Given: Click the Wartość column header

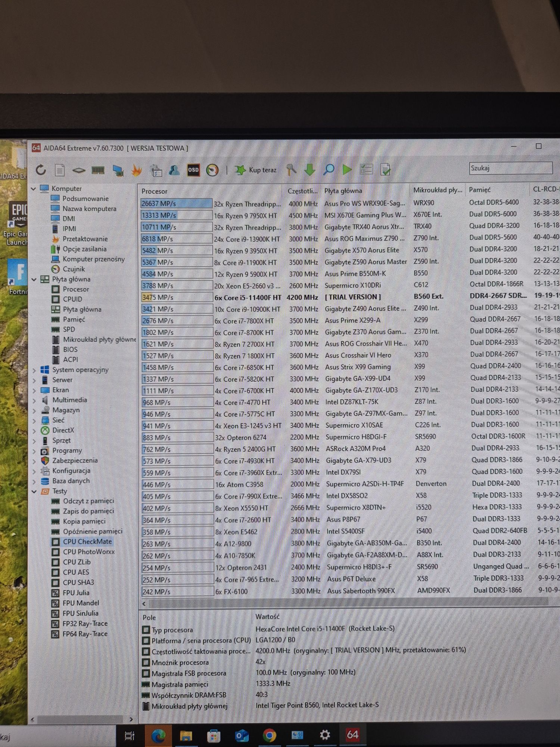Looking at the screenshot, I should click(268, 616).
